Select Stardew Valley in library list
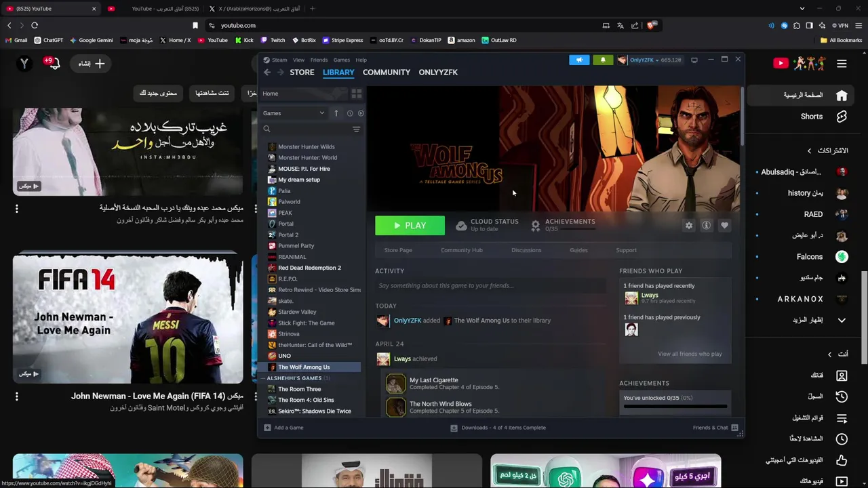Image resolution: width=868 pixels, height=488 pixels. [297, 312]
